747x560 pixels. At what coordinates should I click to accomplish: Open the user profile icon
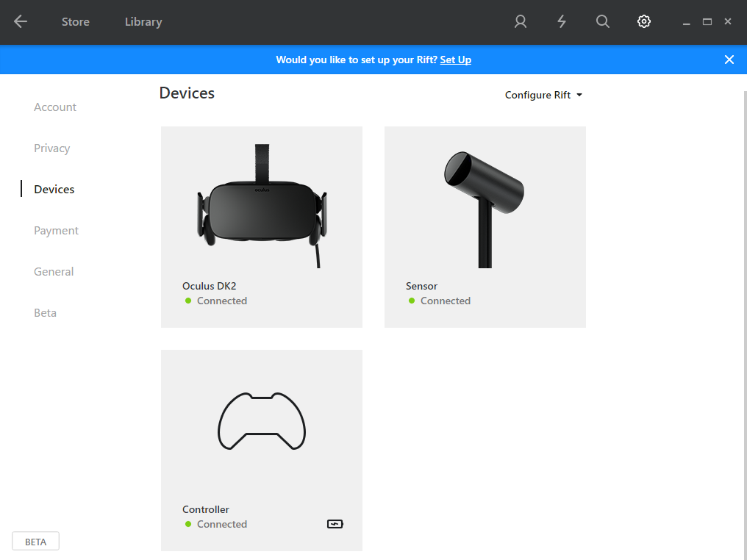tap(520, 21)
